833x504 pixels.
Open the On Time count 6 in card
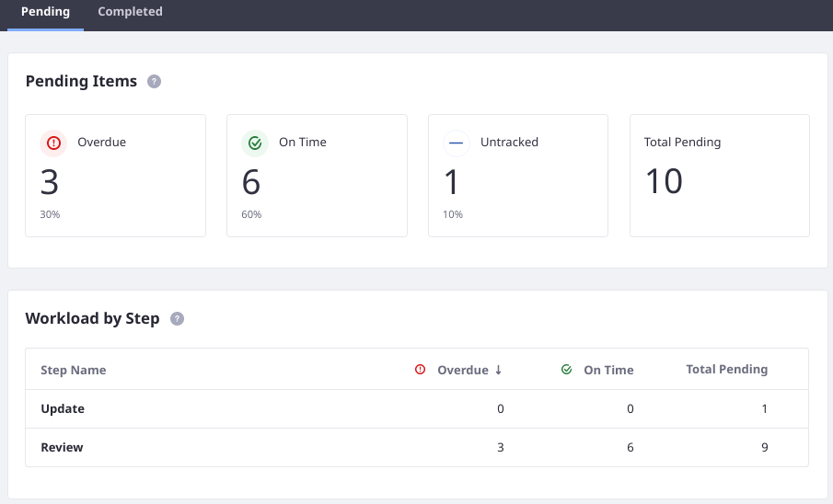pyautogui.click(x=251, y=182)
